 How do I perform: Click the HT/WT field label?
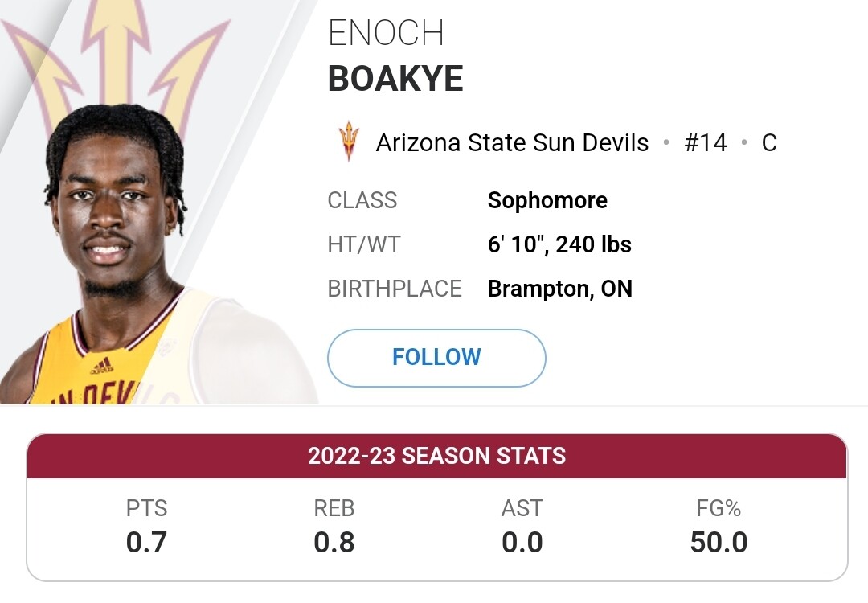(x=364, y=244)
